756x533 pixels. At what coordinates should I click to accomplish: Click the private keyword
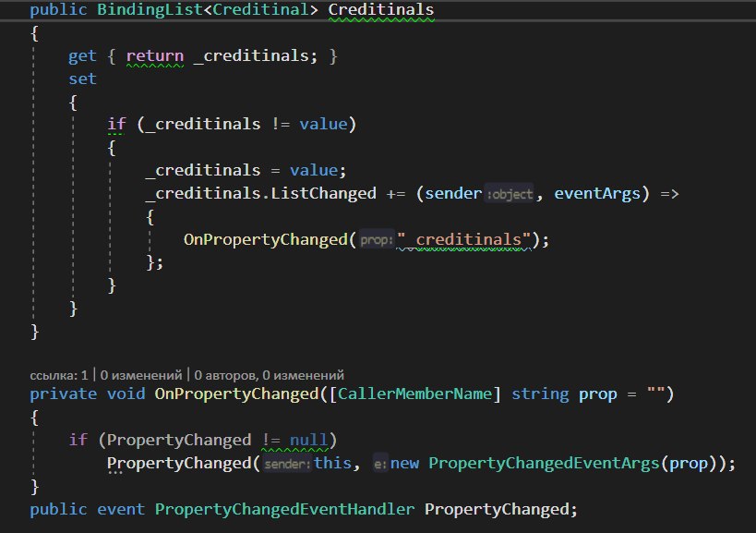[63, 394]
